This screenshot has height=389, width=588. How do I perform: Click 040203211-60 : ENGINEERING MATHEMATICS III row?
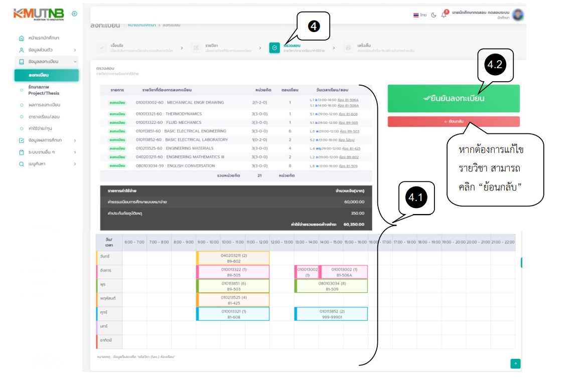coord(236,157)
